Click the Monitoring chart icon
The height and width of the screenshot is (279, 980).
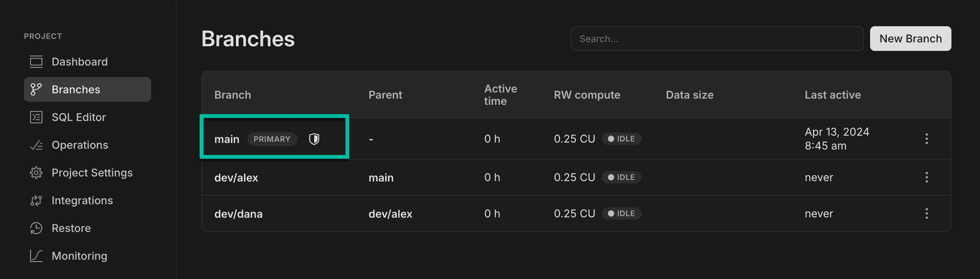click(36, 256)
